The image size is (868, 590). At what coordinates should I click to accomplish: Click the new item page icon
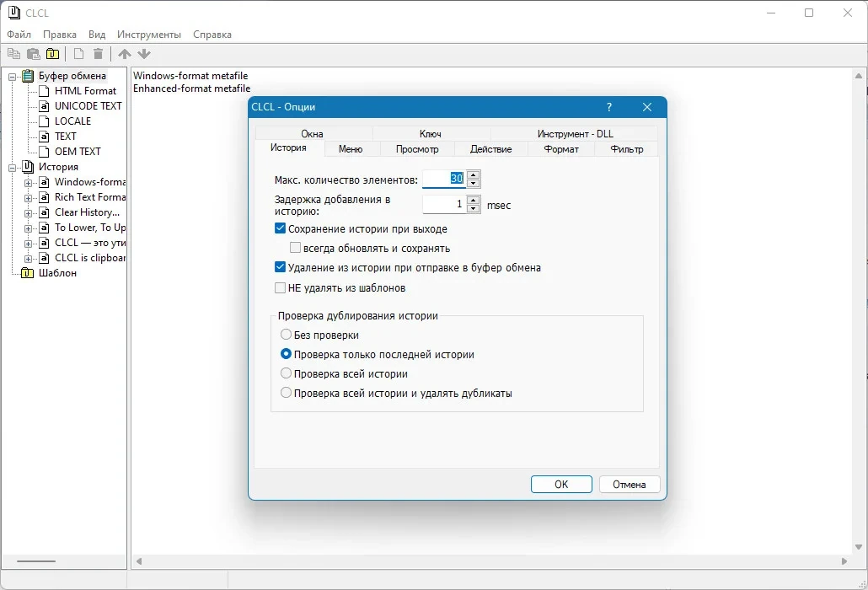click(78, 54)
